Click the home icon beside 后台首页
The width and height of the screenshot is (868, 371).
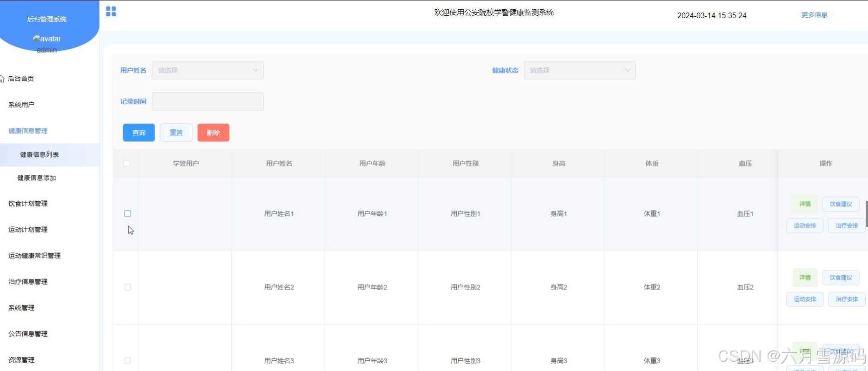coord(2,79)
